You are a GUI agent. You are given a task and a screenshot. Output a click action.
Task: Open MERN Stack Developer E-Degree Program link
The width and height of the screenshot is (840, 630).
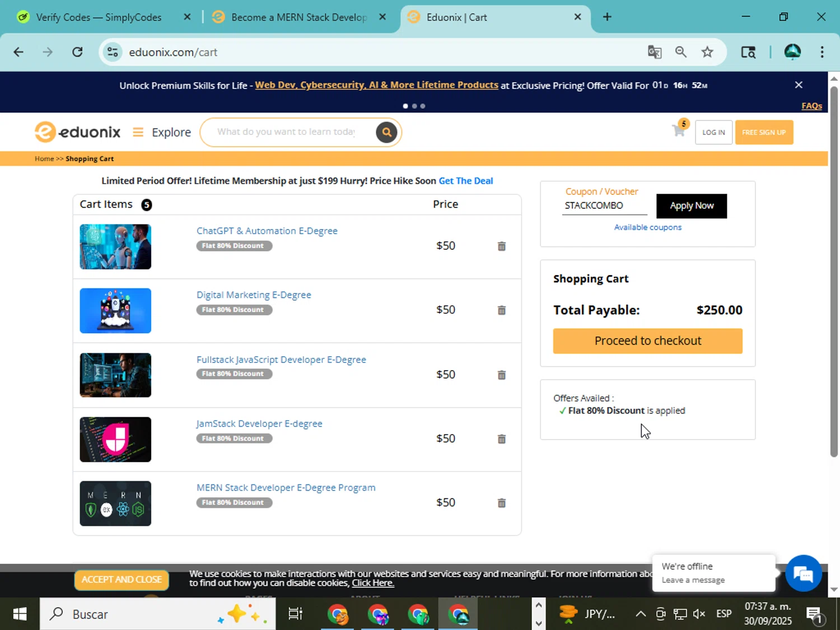[x=286, y=488]
